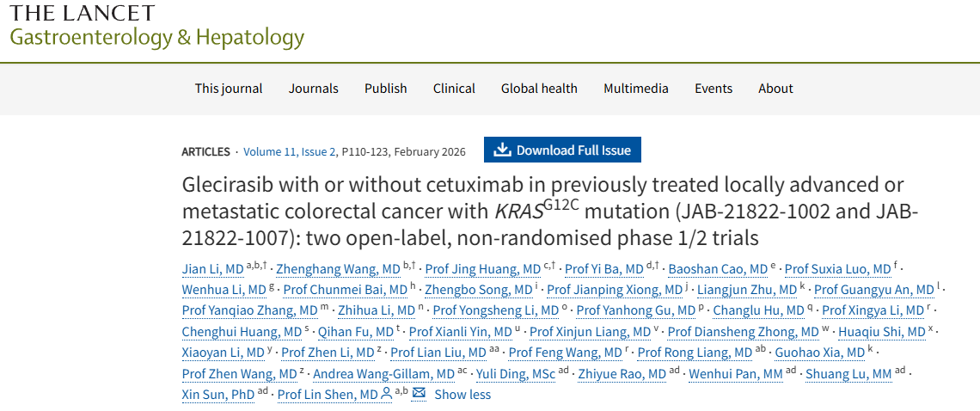Image resolution: width=980 pixels, height=411 pixels.
Task: Open the Publish menu
Action: [386, 89]
